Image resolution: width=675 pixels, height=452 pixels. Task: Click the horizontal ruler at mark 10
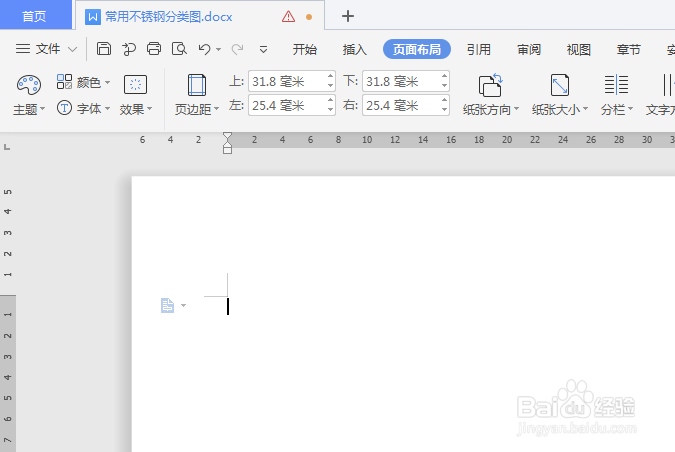point(367,139)
